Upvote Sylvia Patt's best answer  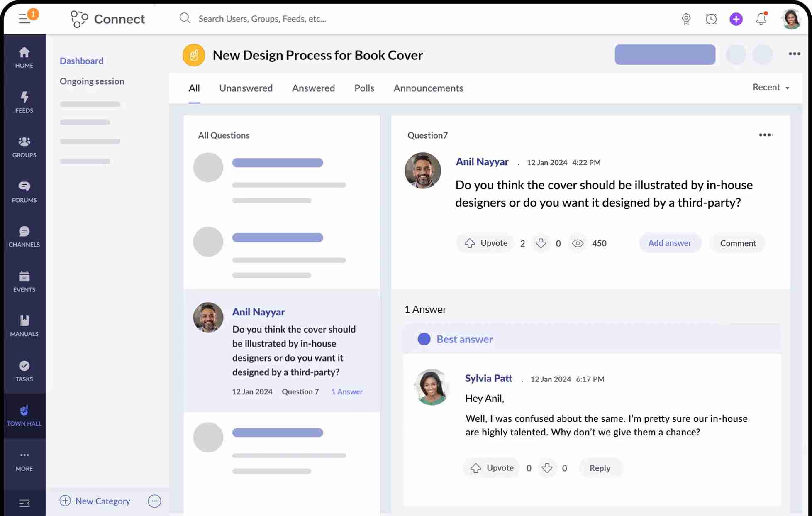(491, 468)
